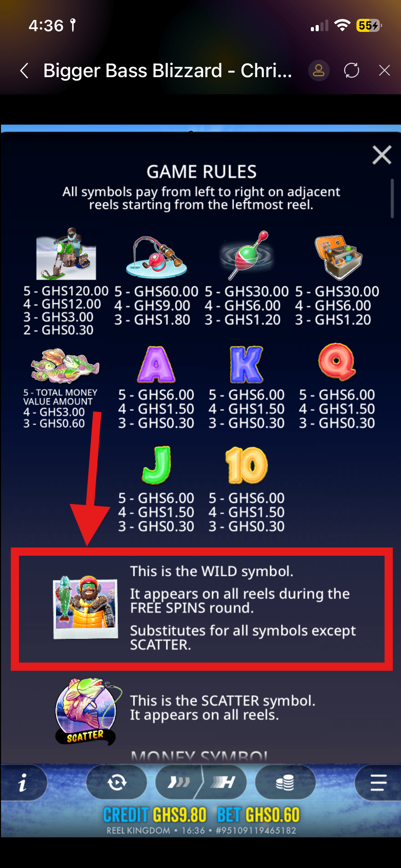This screenshot has width=401, height=868.
Task: Tap the tackle box symbol
Action: pos(338,257)
